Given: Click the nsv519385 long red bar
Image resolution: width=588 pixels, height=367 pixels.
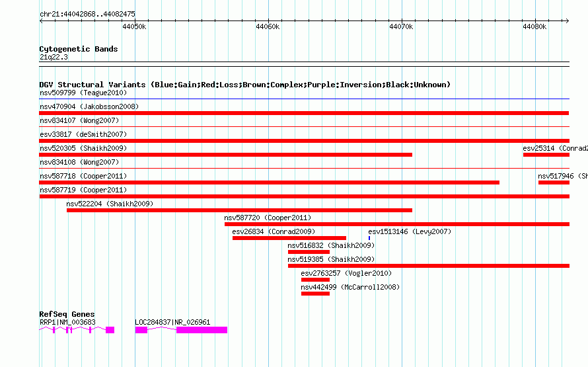Looking at the screenshot, I should point(429,266).
